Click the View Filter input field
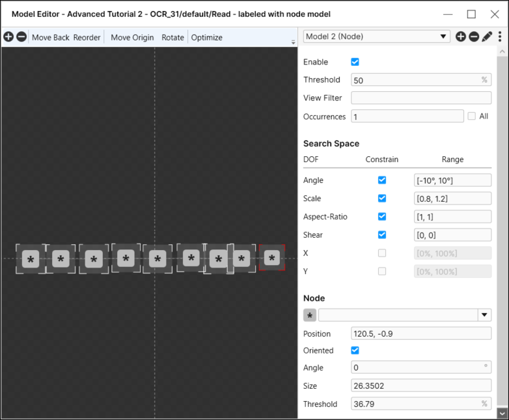This screenshot has height=420, width=509. [421, 98]
